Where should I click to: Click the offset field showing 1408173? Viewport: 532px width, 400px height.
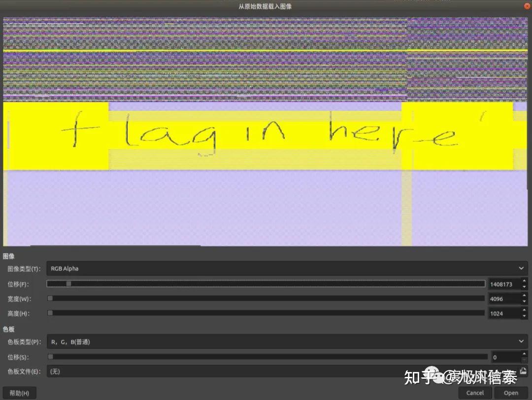pyautogui.click(x=502, y=284)
